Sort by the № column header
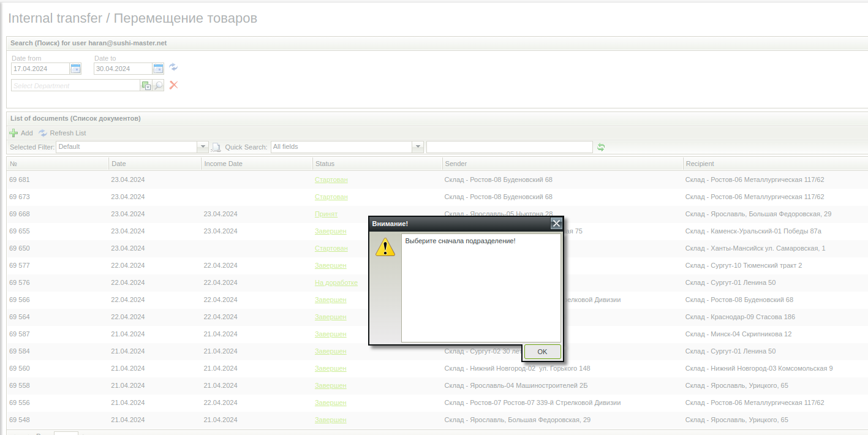868x435 pixels. (x=58, y=164)
